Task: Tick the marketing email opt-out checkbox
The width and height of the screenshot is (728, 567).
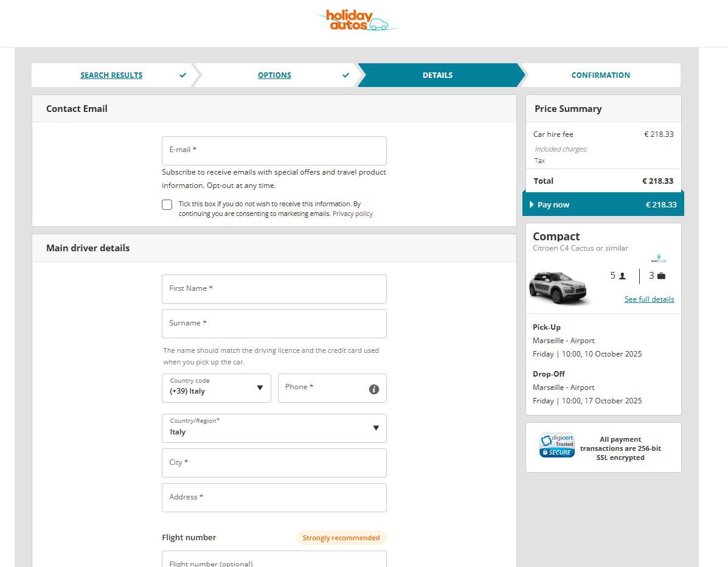Action: click(x=167, y=204)
